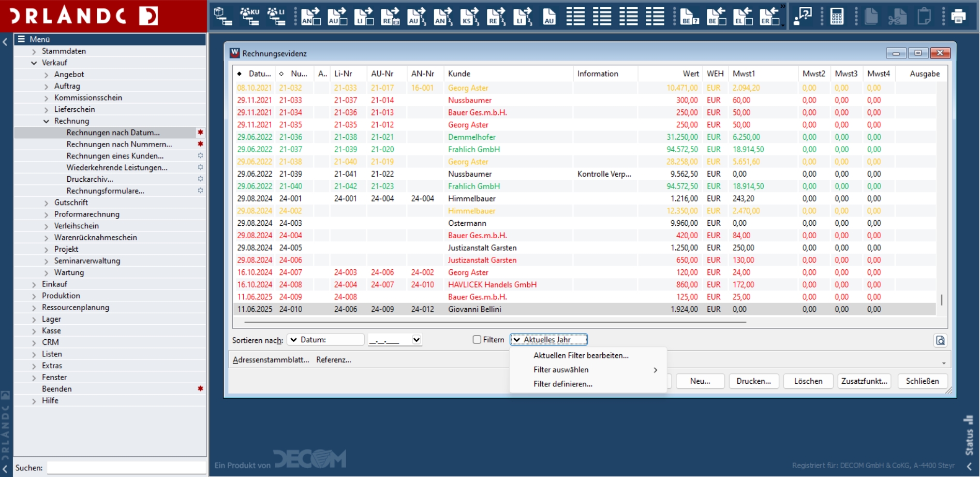Click the cut scissors icon
The height and width of the screenshot is (477, 980).
[897, 16]
